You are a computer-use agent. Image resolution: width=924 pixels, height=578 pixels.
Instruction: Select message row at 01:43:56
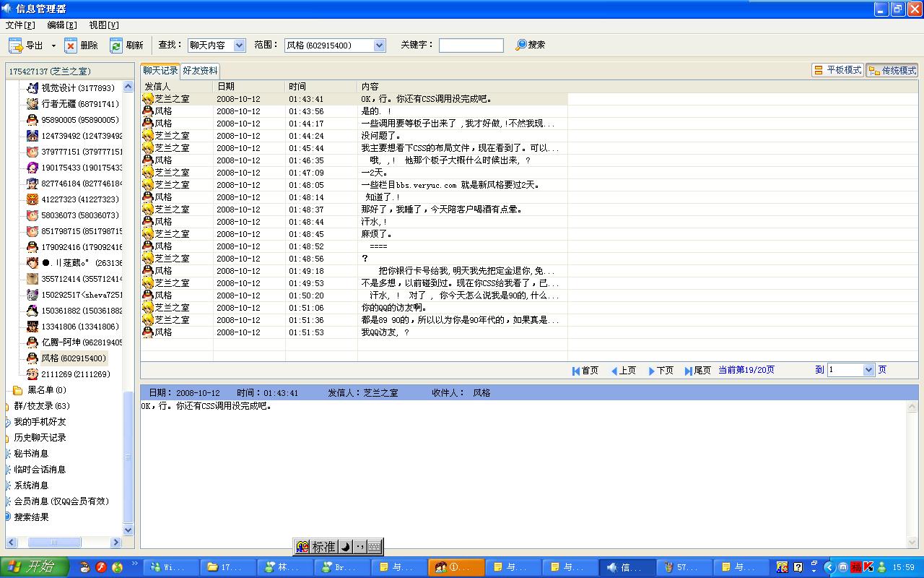pos(354,111)
